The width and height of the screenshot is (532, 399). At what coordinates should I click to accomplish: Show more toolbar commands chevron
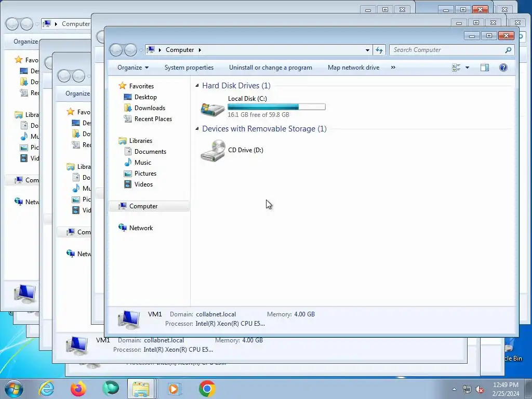[393, 67]
